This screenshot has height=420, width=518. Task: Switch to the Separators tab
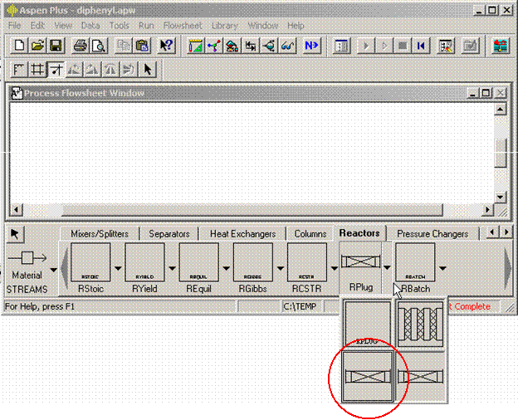tap(169, 234)
